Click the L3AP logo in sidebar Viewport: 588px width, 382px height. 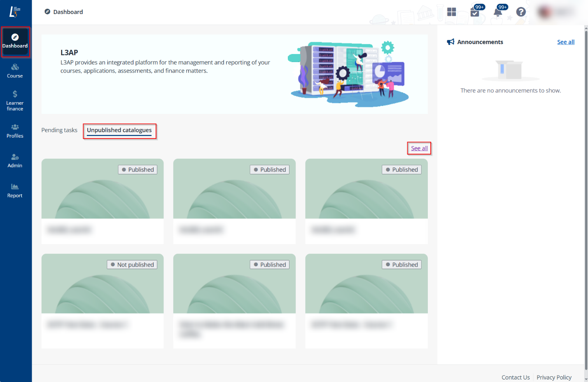click(x=15, y=12)
